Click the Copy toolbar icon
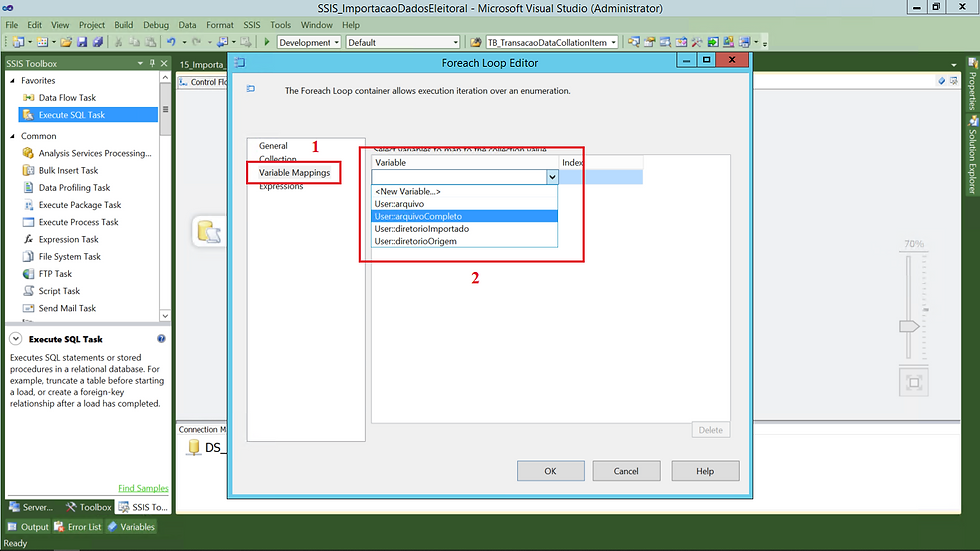The image size is (980, 551). tap(134, 42)
